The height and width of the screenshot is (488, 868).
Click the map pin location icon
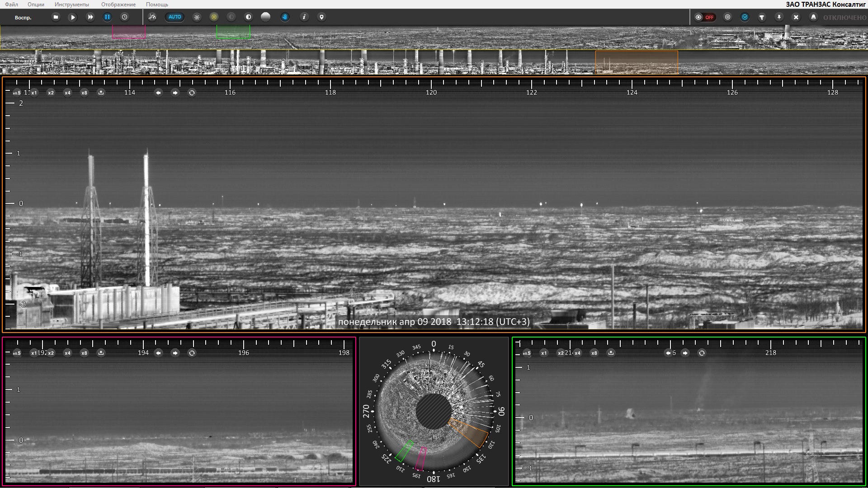coord(321,17)
